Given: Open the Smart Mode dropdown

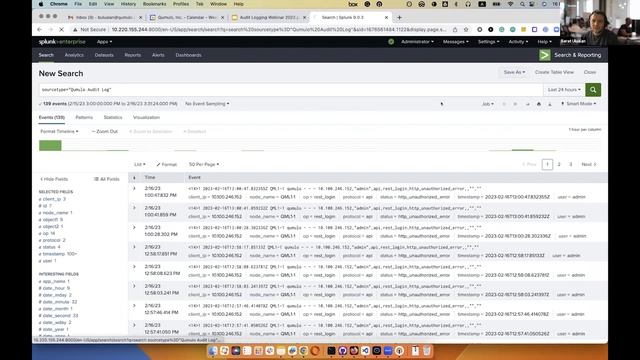Looking at the screenshot, I should pyautogui.click(x=578, y=104).
